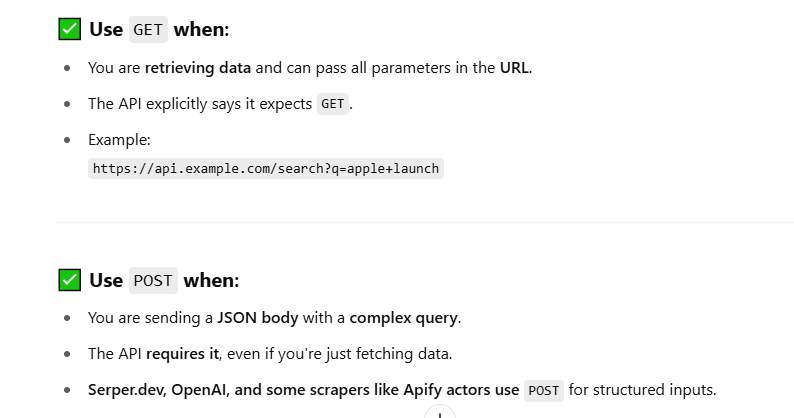Click the 'Example:' label
Viewport: 794px width, 418px height.
pos(119,140)
